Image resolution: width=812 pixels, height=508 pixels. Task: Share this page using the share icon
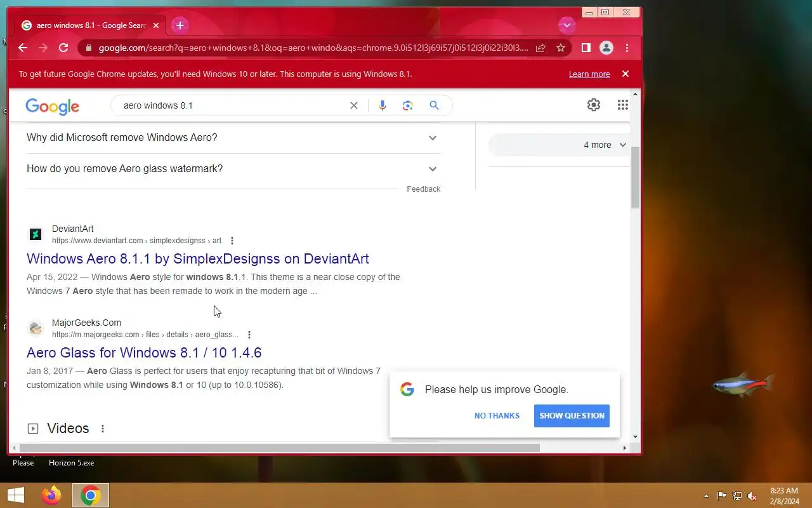(x=540, y=48)
